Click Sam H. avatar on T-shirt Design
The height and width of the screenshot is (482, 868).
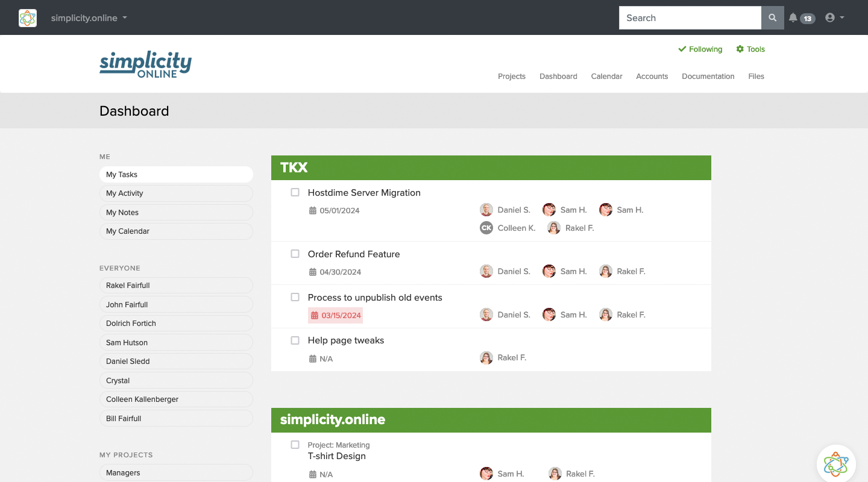[x=486, y=474]
